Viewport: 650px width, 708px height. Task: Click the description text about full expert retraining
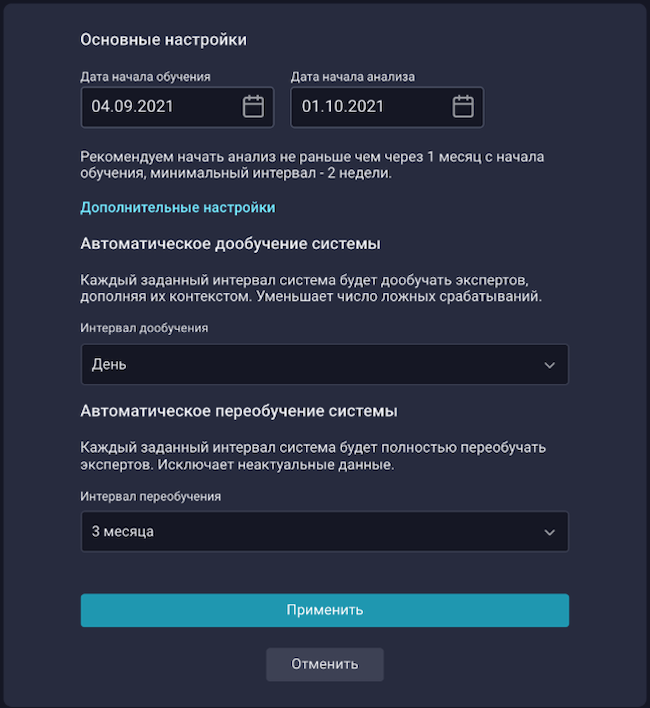(312, 455)
